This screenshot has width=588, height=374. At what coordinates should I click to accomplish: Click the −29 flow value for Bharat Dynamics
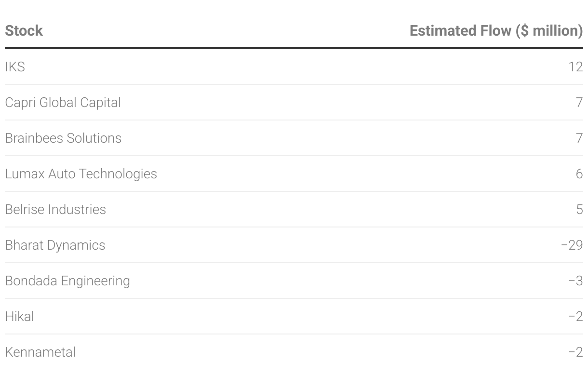point(572,245)
